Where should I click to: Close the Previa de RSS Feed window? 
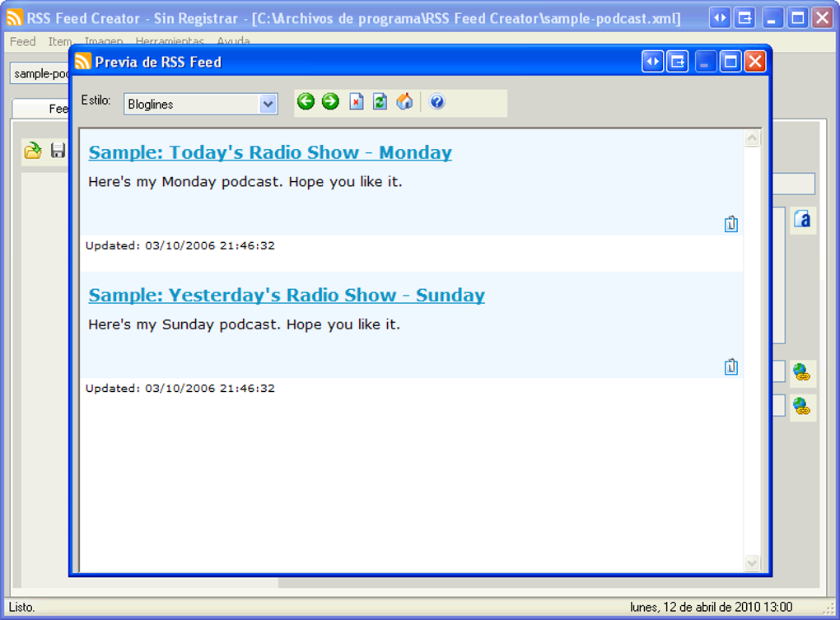[755, 62]
